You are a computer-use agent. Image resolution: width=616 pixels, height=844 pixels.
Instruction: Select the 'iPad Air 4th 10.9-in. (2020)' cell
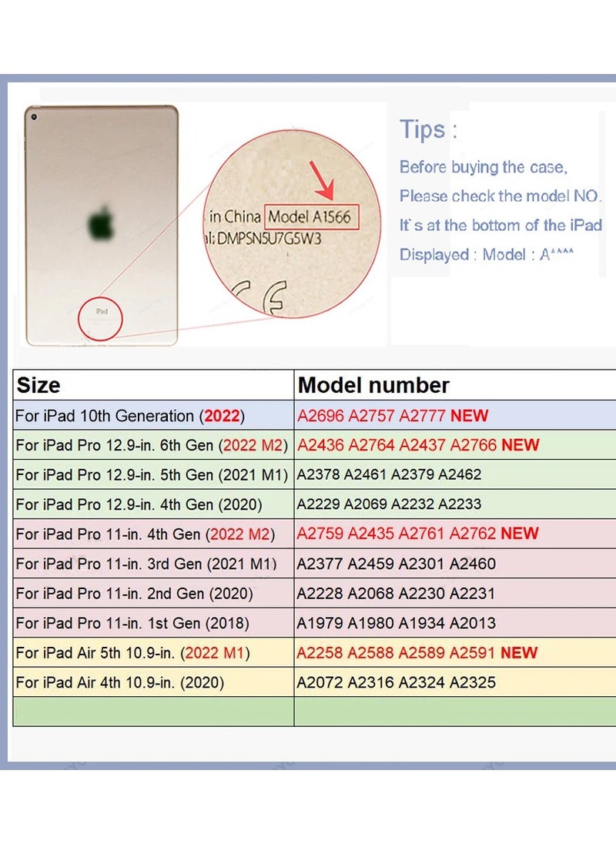point(153,682)
